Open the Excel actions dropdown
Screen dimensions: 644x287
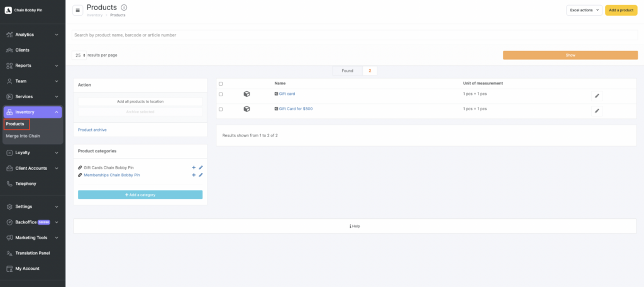[584, 10]
